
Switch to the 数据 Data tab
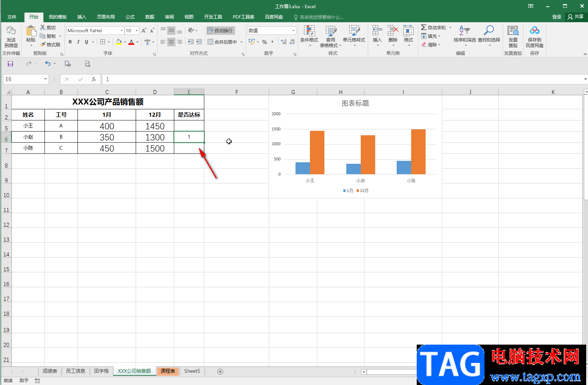[x=150, y=17]
